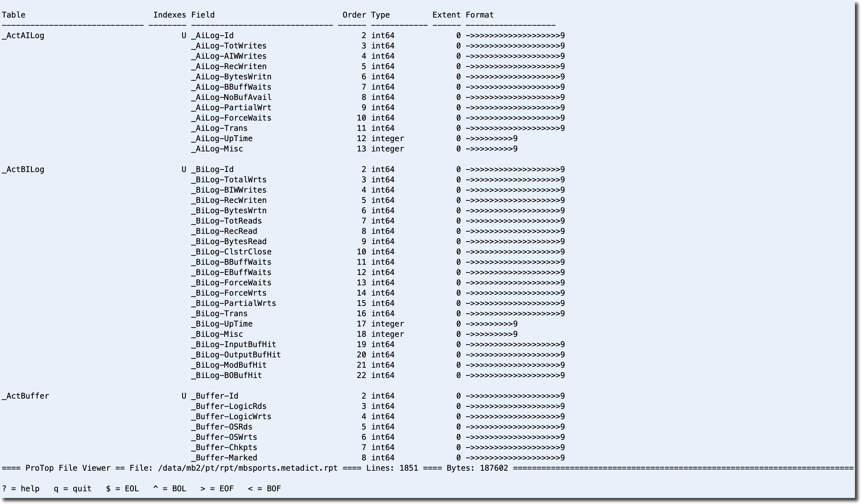Click the _BiLog-OutputBufHit field

click(236, 355)
